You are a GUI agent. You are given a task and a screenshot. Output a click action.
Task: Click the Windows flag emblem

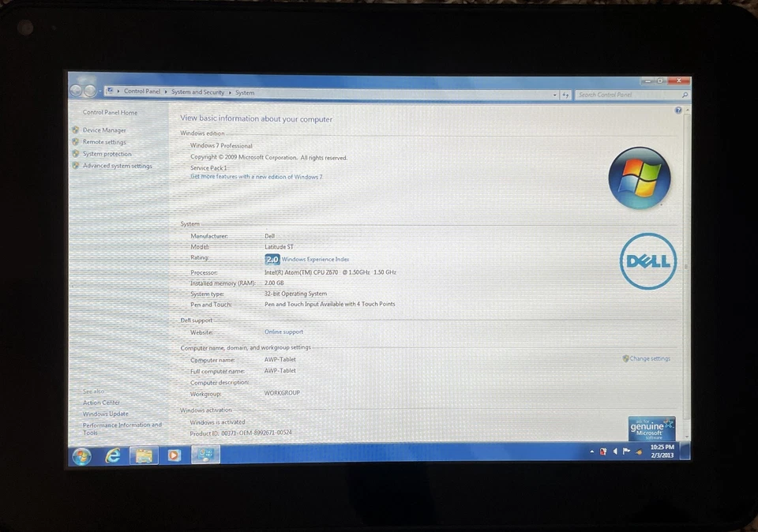coord(640,179)
